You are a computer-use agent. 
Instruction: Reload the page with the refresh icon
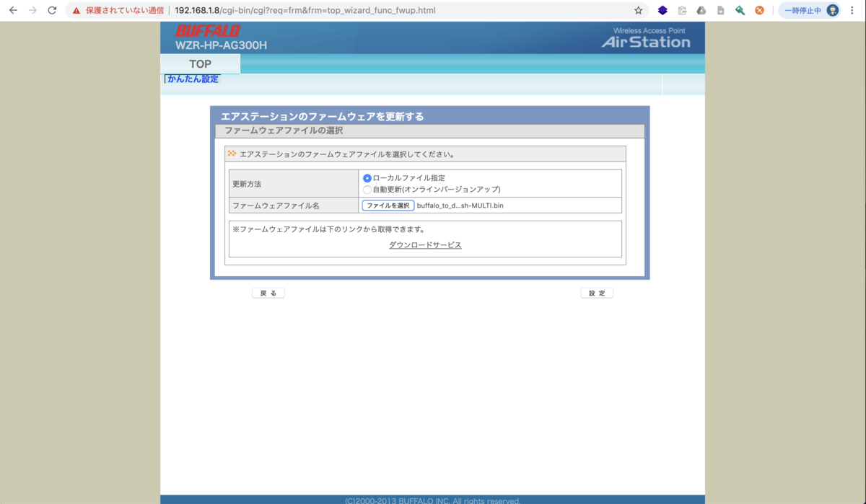click(52, 11)
